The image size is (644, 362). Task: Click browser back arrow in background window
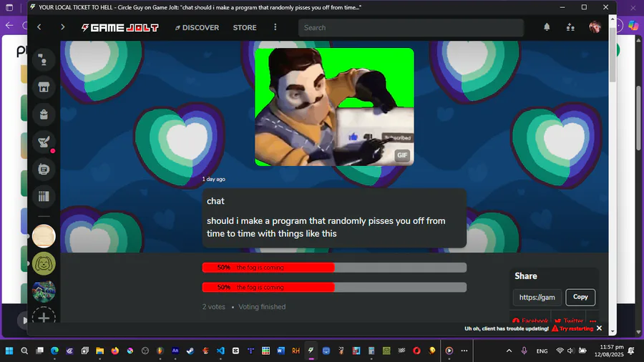click(x=9, y=26)
